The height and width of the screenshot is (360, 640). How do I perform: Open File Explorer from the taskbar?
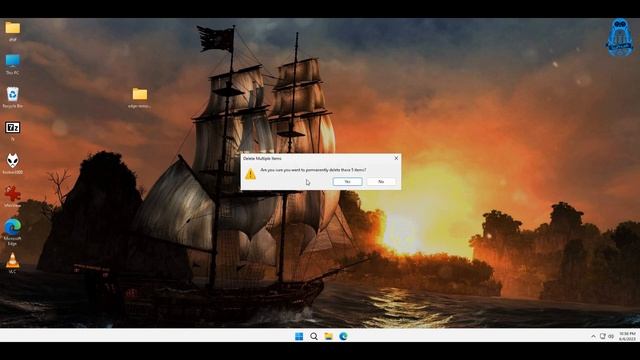pyautogui.click(x=329, y=336)
